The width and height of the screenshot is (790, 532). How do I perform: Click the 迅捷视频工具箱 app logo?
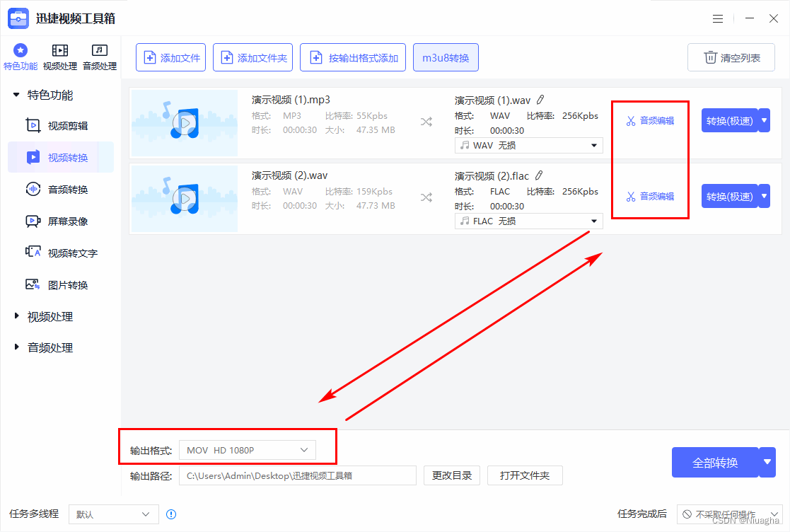(18, 18)
